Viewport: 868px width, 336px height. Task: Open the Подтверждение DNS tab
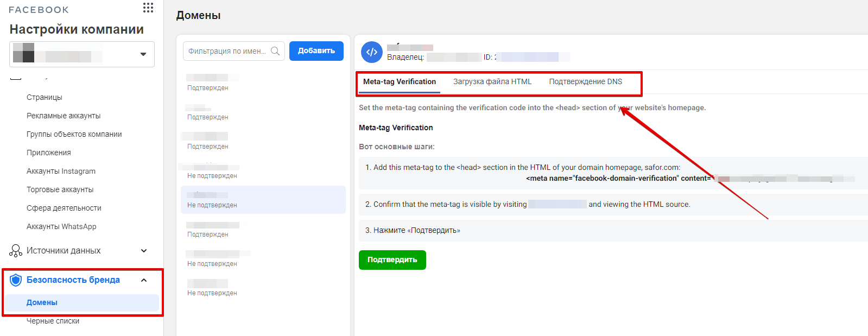click(585, 82)
